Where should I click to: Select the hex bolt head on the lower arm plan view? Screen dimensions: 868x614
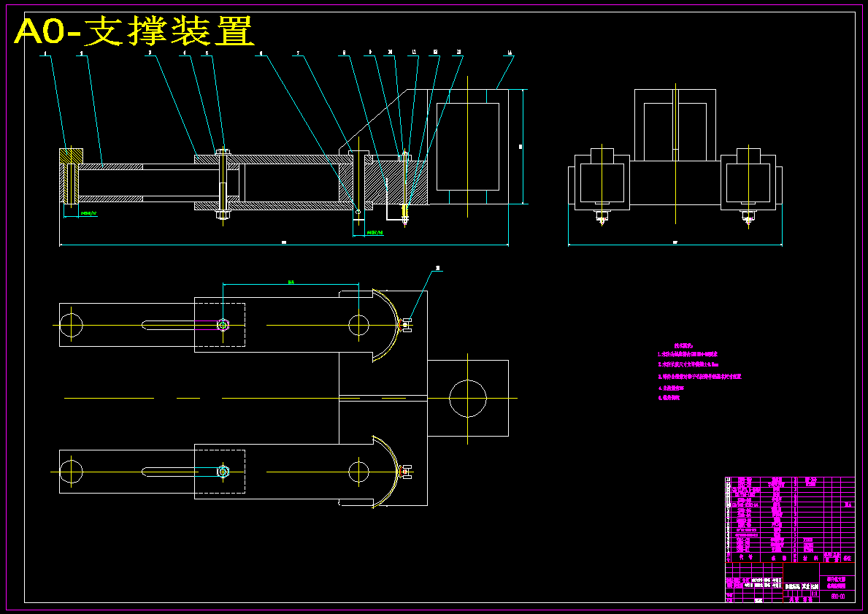pos(223,472)
